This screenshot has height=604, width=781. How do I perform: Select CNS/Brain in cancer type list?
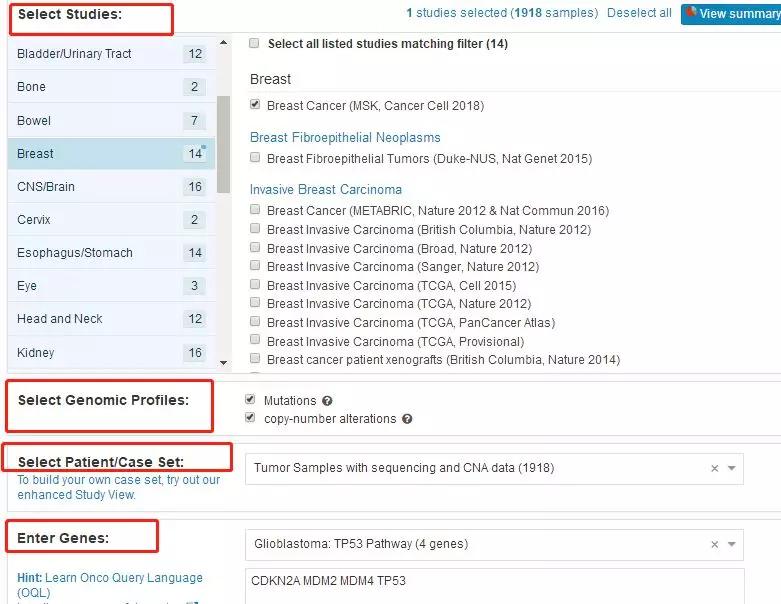(46, 187)
